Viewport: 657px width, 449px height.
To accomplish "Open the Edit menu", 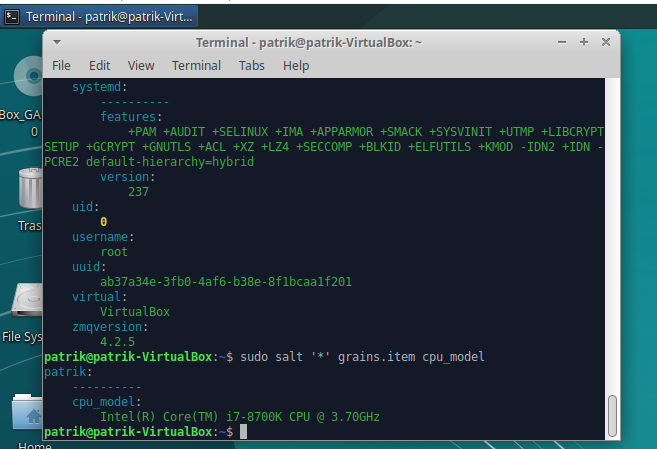I will pos(100,65).
